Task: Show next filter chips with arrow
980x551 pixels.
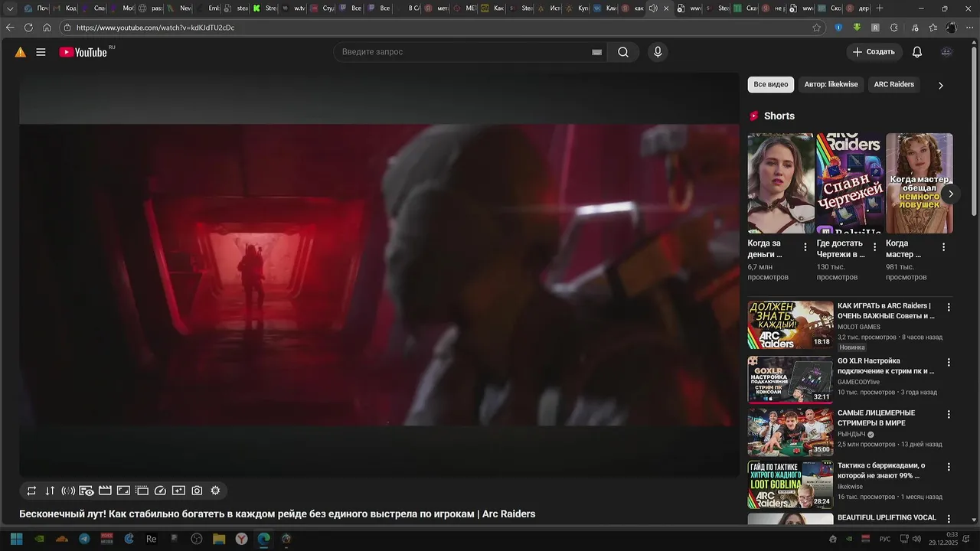Action: click(941, 85)
